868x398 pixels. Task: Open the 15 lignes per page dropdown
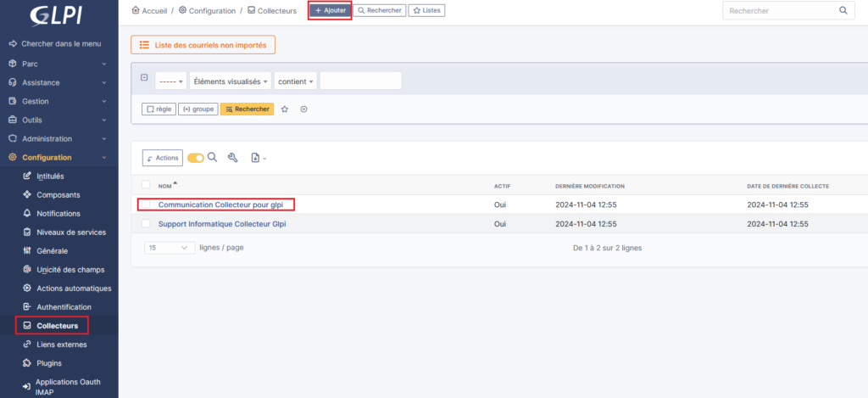pos(170,248)
